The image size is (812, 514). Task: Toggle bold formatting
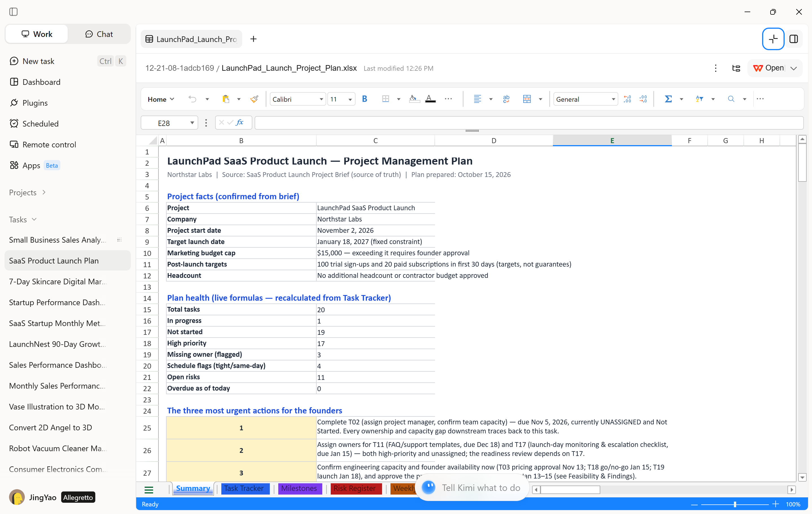click(x=365, y=99)
